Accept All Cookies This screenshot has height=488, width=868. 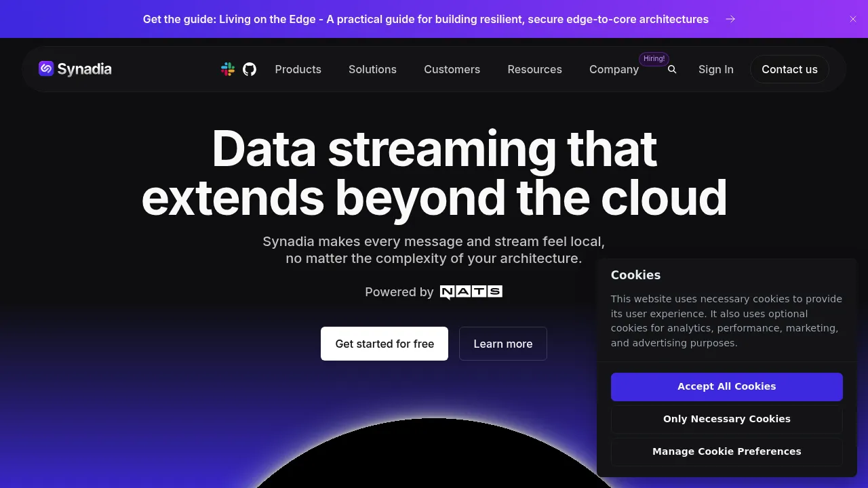[727, 386]
